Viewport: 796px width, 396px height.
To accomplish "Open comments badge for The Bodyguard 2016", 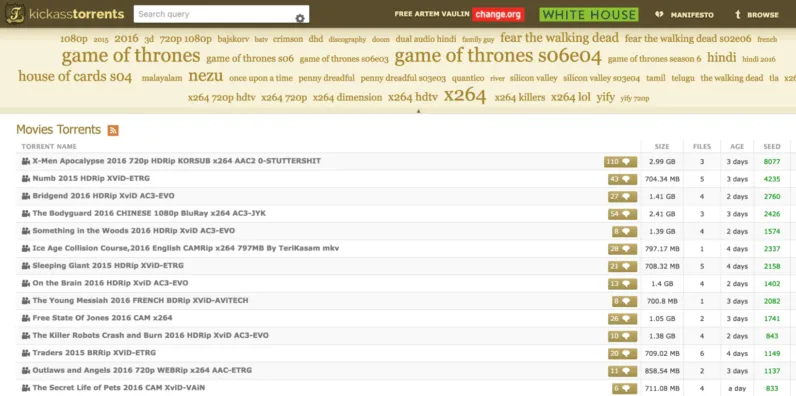I will (622, 214).
